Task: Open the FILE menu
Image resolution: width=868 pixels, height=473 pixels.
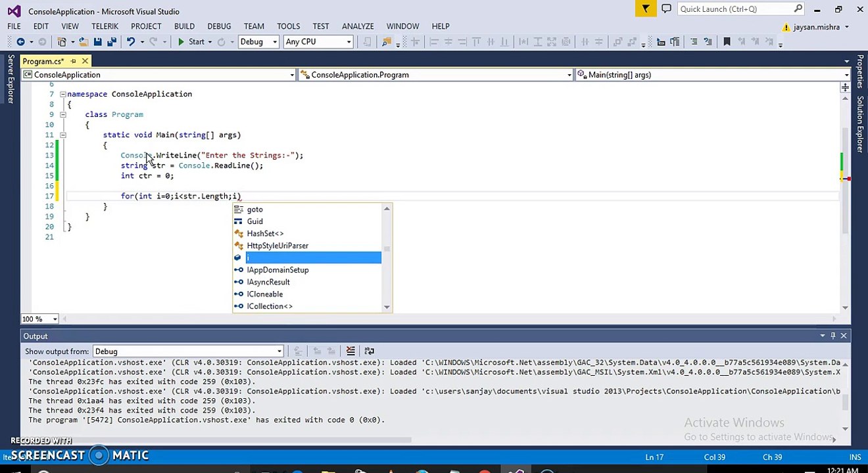Action: pos(14,26)
